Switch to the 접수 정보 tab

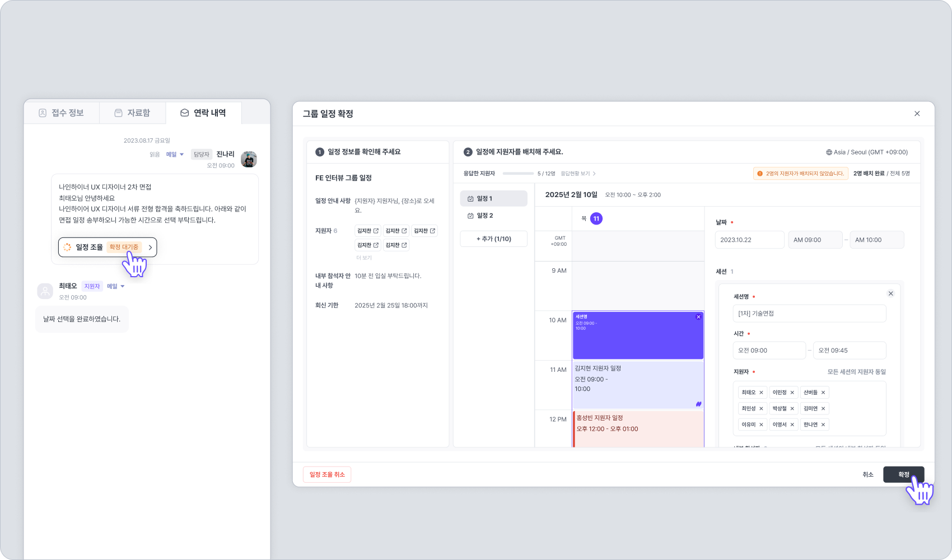[62, 113]
